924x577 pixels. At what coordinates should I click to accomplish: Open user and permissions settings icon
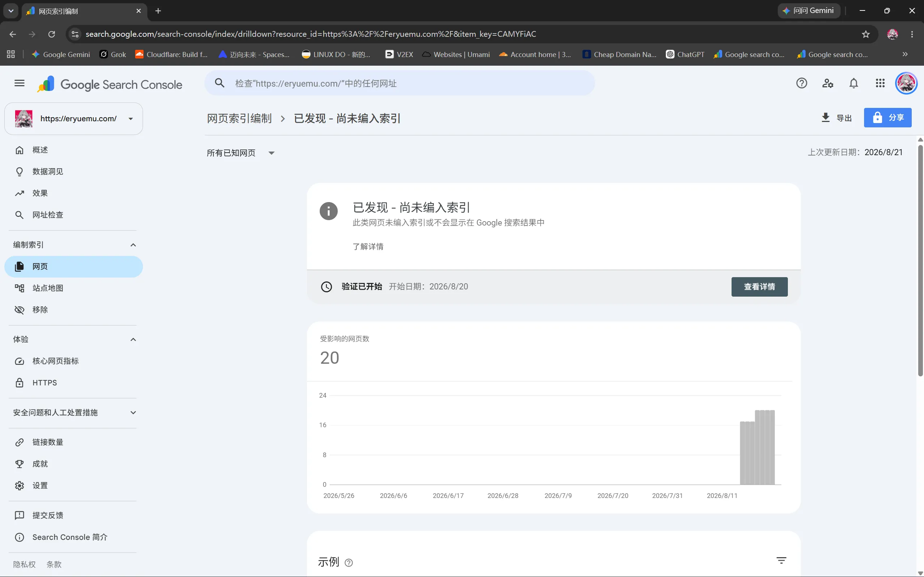[827, 83]
